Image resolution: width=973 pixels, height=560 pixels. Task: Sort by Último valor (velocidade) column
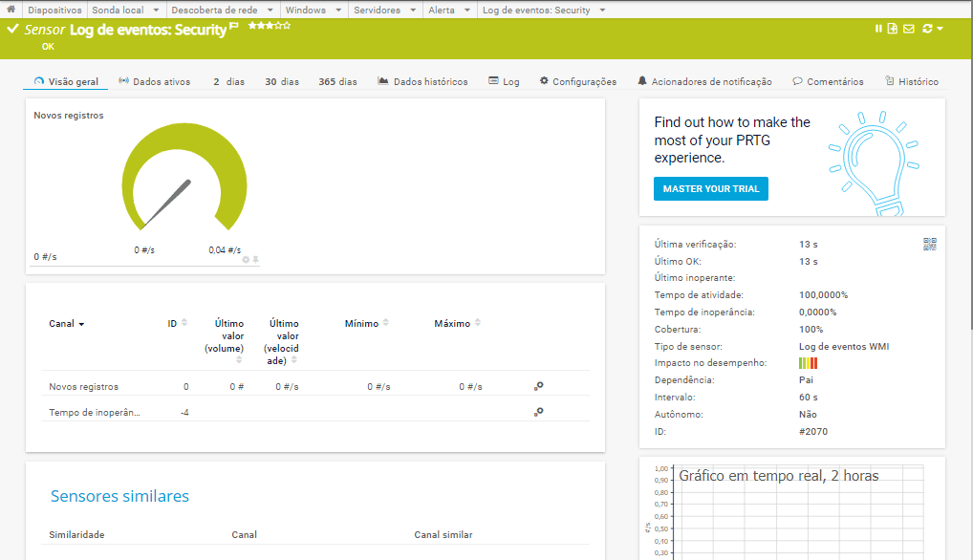click(281, 342)
